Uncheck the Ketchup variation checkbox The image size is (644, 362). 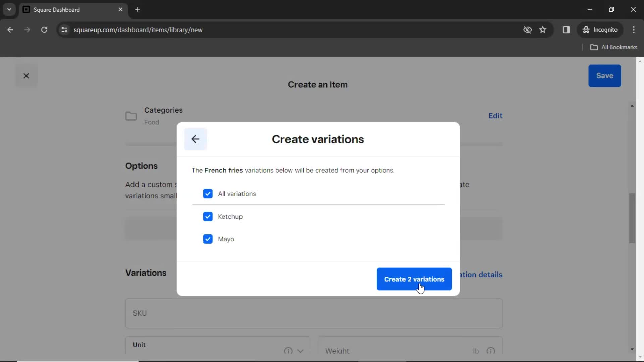point(208,217)
